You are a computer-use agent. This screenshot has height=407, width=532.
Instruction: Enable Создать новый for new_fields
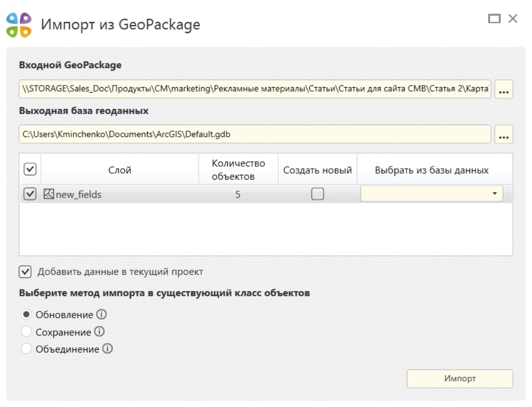pos(318,194)
